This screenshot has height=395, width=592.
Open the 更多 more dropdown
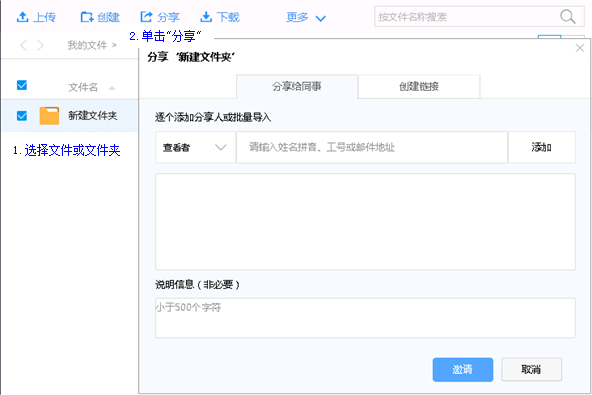click(306, 17)
